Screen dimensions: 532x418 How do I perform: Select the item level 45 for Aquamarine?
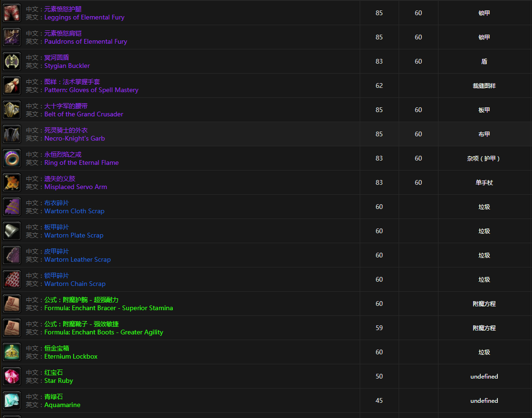coord(379,400)
